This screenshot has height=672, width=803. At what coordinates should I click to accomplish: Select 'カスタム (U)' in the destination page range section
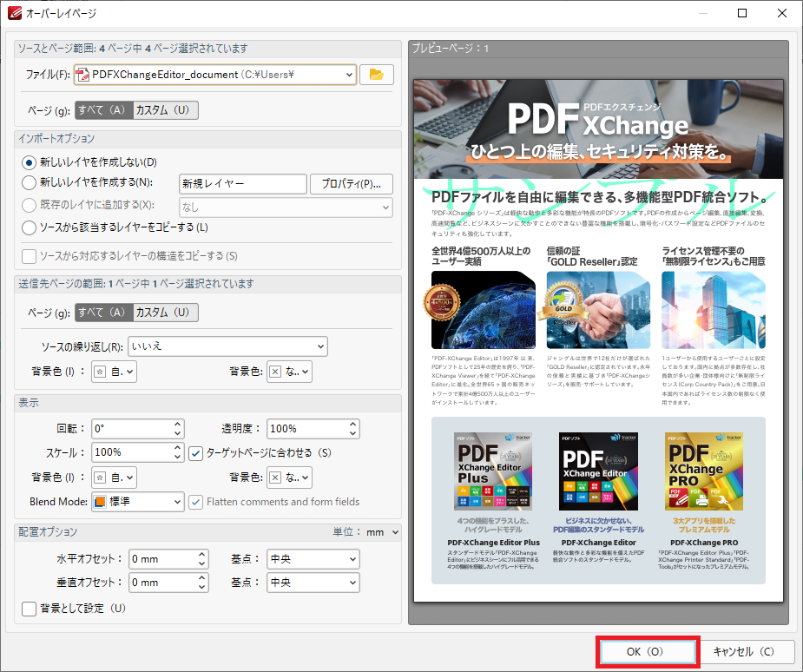166,313
